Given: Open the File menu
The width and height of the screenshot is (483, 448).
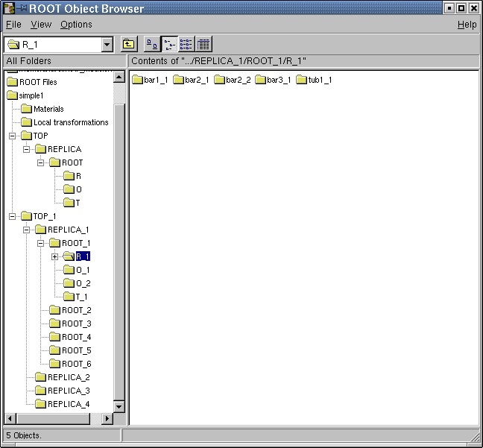Looking at the screenshot, I should (x=13, y=25).
